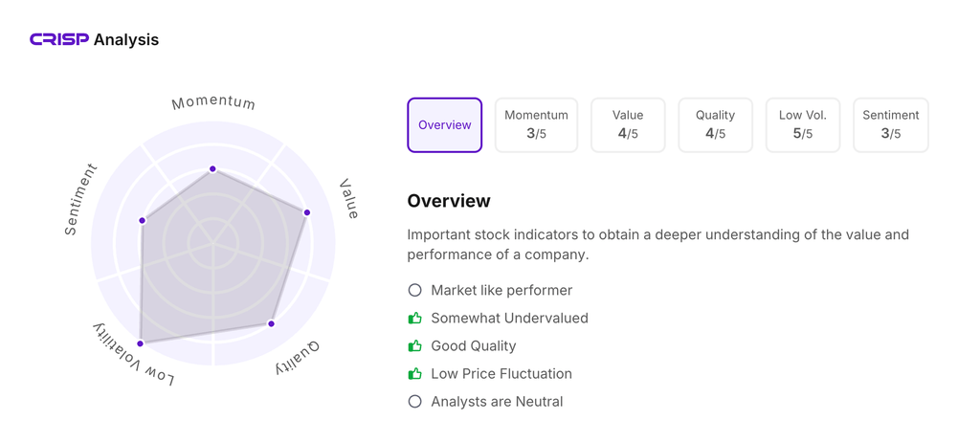Click the Sentiment data point on radar chart
The image size is (980, 442).
click(x=143, y=221)
